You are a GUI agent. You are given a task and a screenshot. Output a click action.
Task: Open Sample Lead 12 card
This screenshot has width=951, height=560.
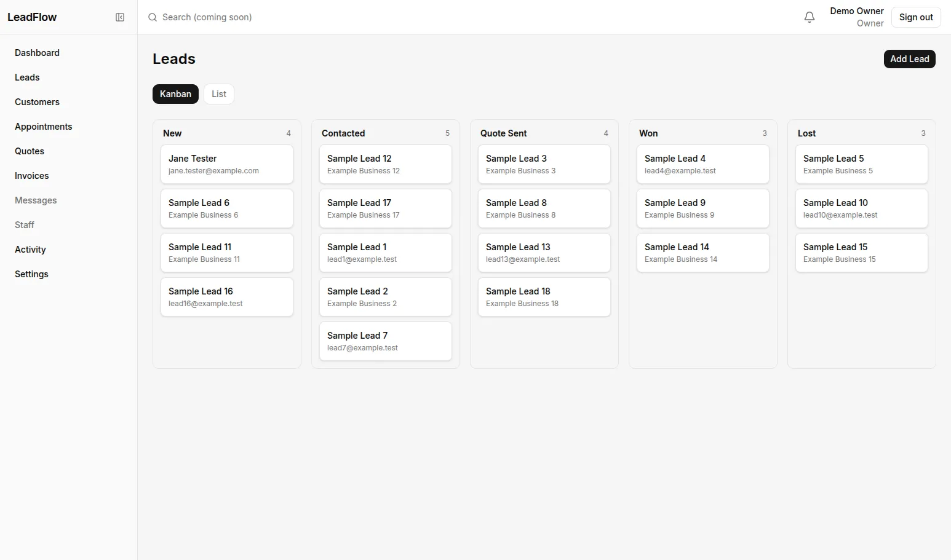point(386,164)
